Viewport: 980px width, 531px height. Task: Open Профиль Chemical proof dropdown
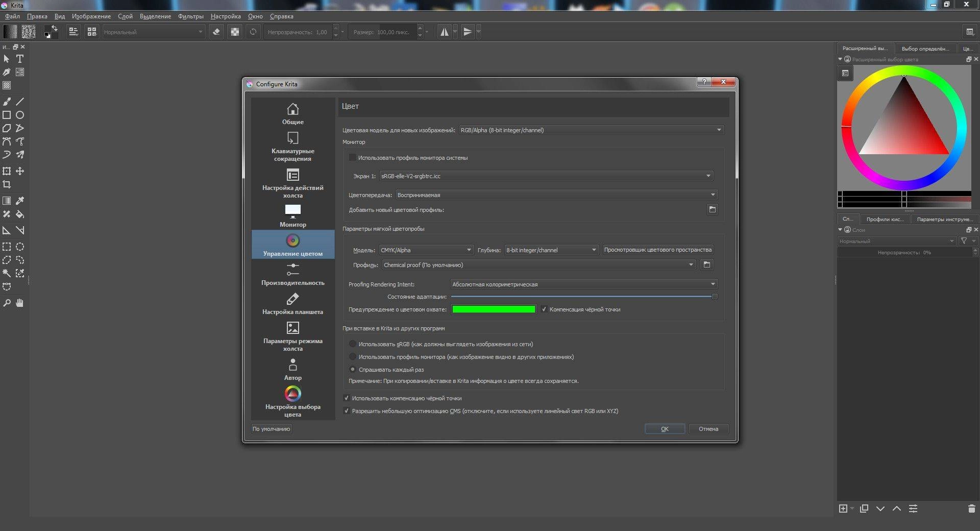pos(539,265)
